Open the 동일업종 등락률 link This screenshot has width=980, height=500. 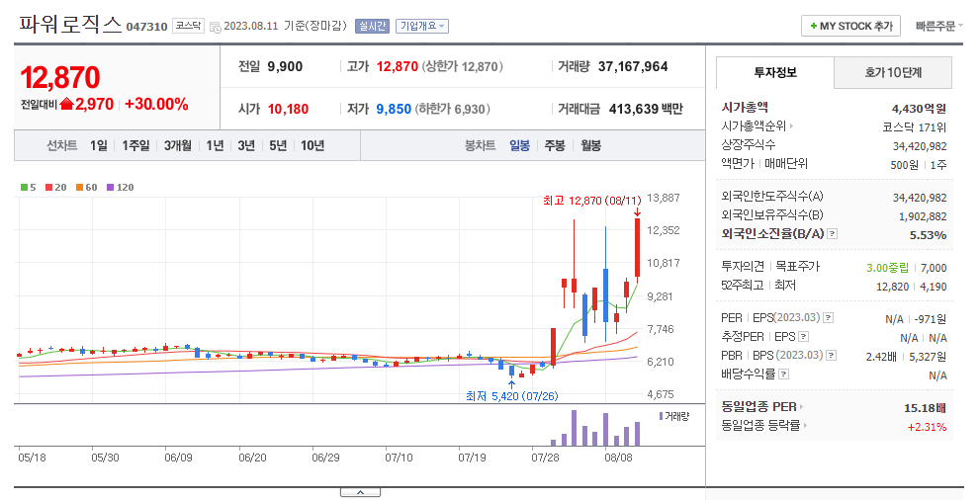764,426
